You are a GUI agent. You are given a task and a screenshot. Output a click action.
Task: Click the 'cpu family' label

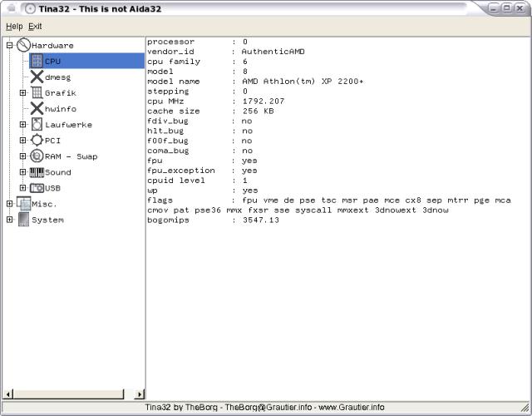174,62
